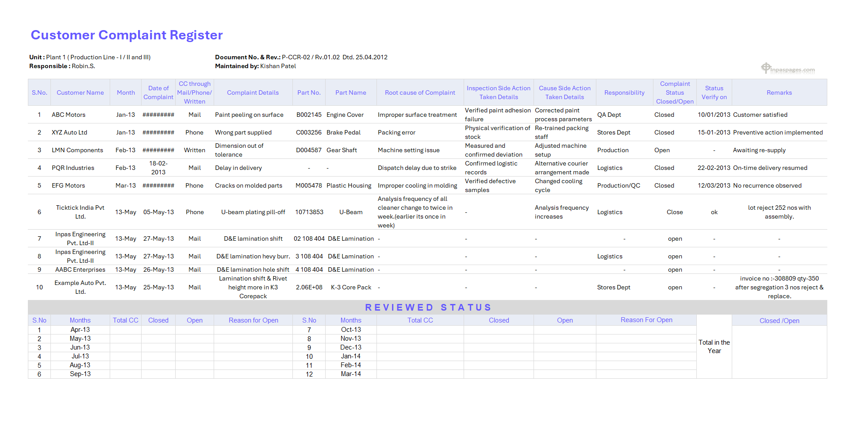Select the 'Reason For Open' header cell
Screen dimensions: 868x423
coord(645,320)
